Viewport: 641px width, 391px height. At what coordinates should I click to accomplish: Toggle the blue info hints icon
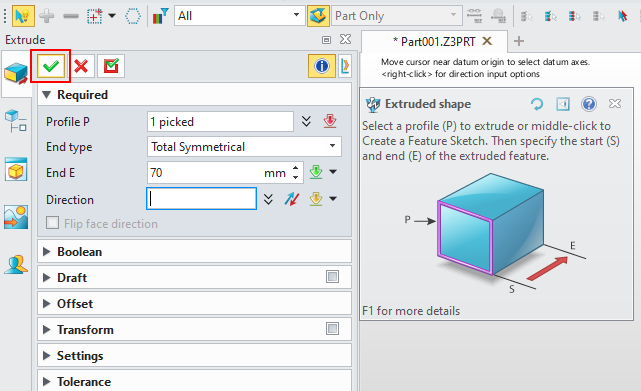pos(322,66)
